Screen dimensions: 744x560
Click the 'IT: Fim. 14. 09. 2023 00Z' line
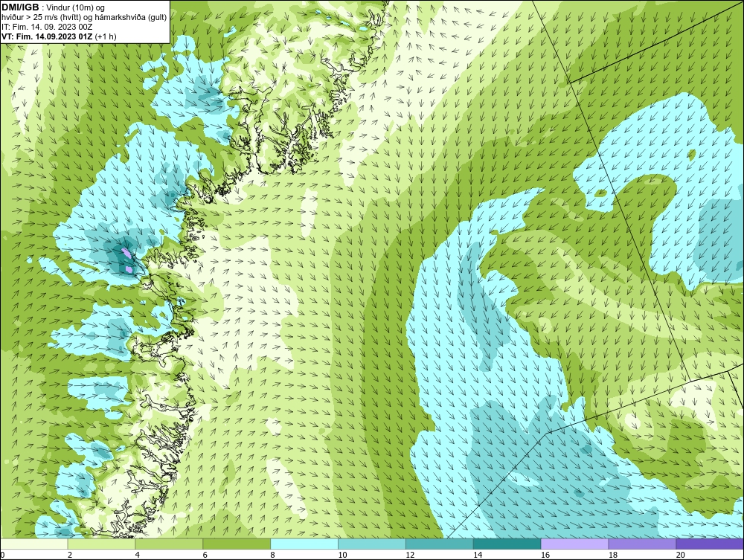[x=47, y=27]
